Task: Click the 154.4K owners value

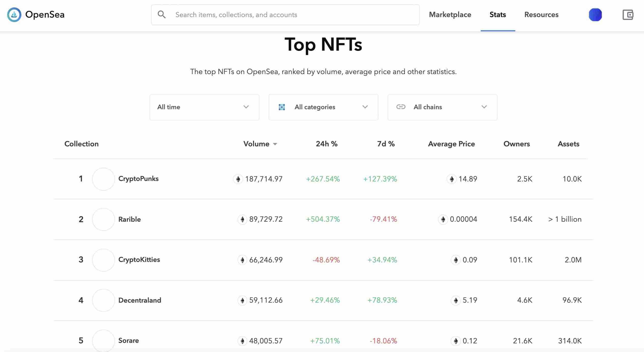Action: coord(521,219)
